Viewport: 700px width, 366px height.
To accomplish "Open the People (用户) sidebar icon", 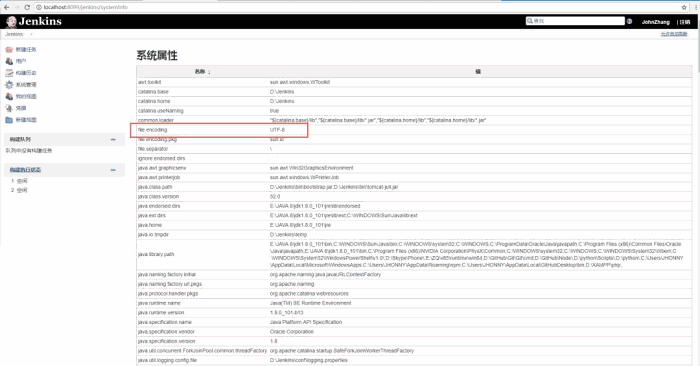I will pyautogui.click(x=9, y=61).
